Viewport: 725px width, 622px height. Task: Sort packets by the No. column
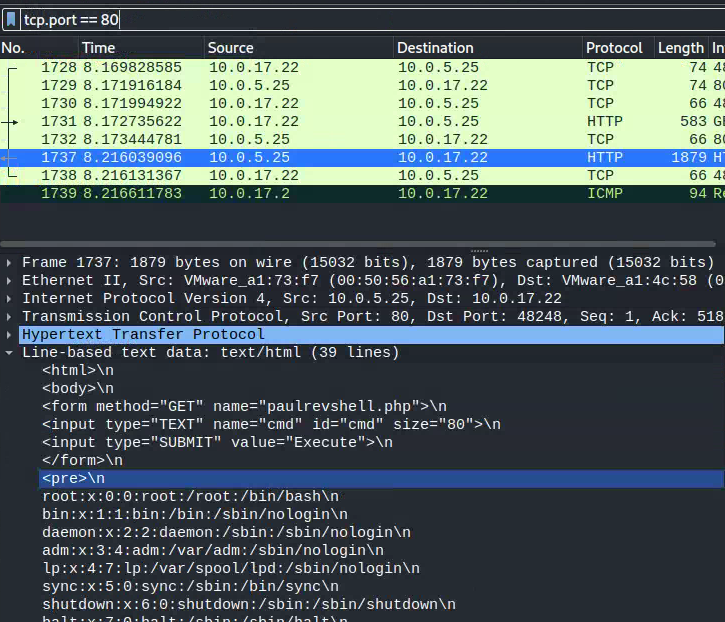tap(14, 48)
